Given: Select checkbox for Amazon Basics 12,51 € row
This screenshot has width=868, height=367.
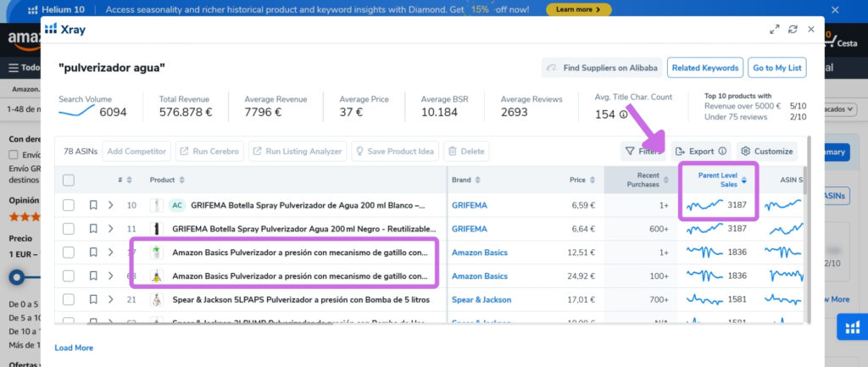Looking at the screenshot, I should 69,253.
